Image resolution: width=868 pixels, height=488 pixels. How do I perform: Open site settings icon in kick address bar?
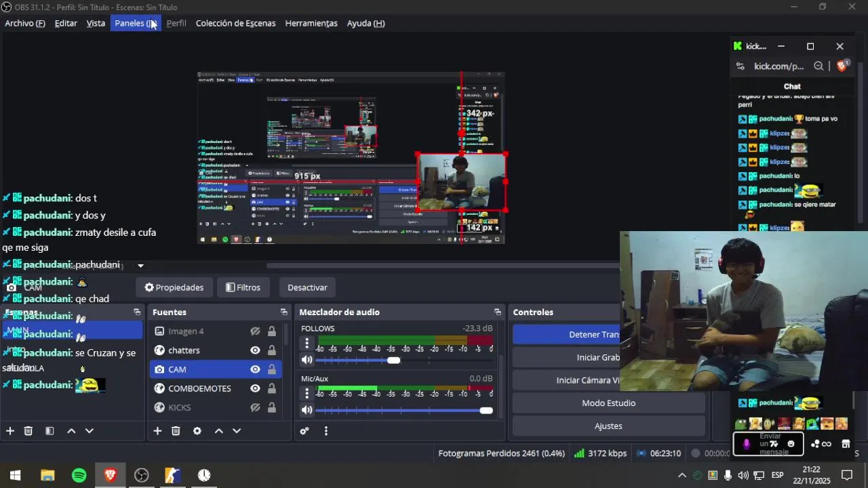click(741, 66)
